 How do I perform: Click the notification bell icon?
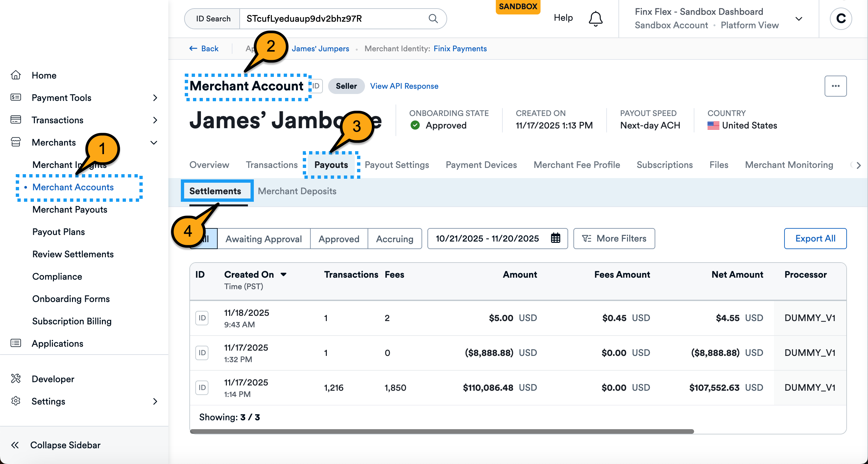coord(595,18)
